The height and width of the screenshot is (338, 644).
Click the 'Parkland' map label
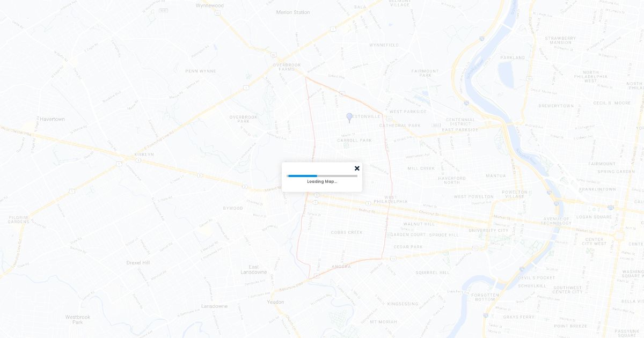pos(513,57)
